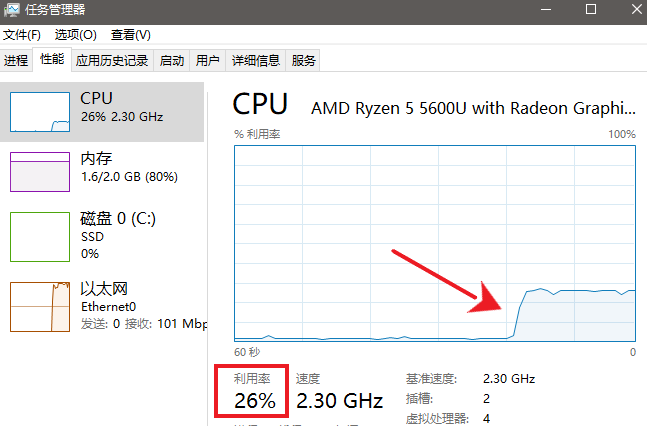Select the 内存 memory usage thumbnail

40,172
